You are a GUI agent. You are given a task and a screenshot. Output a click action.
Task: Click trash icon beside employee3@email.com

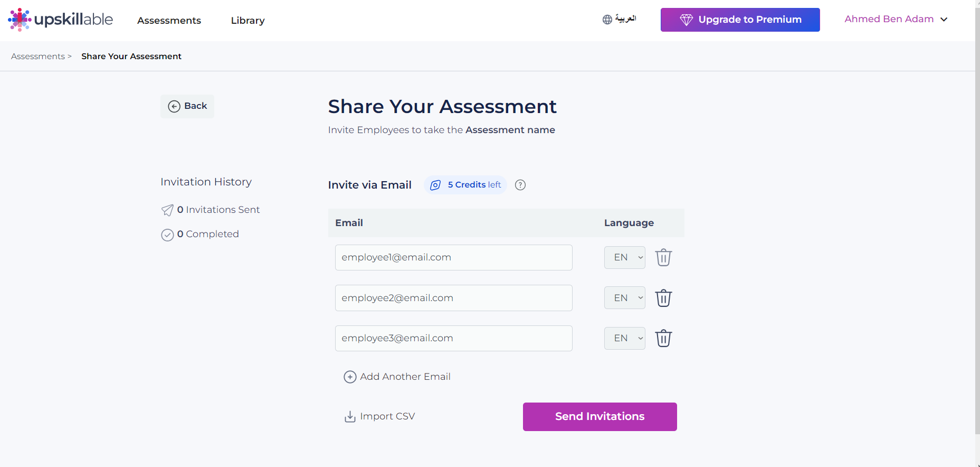coord(663,338)
